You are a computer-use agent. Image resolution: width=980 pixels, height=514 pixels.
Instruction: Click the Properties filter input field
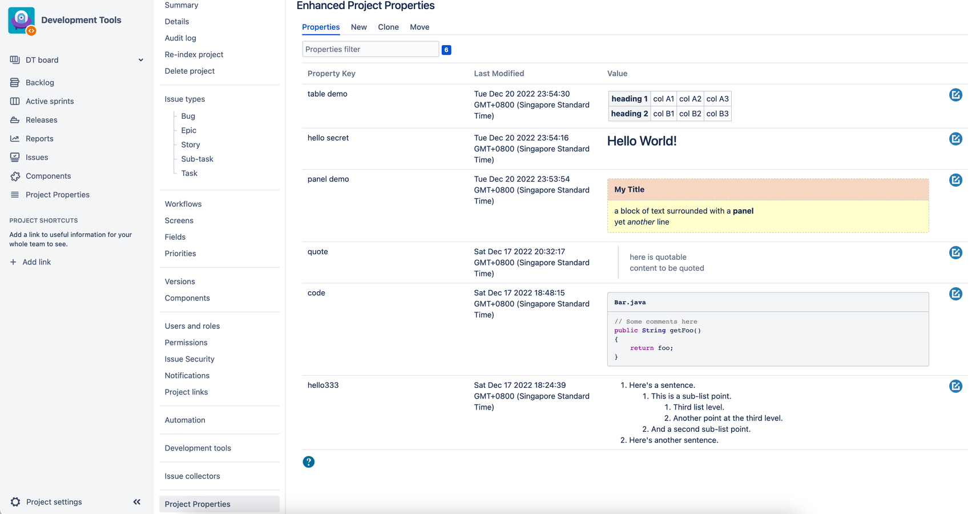coord(370,49)
